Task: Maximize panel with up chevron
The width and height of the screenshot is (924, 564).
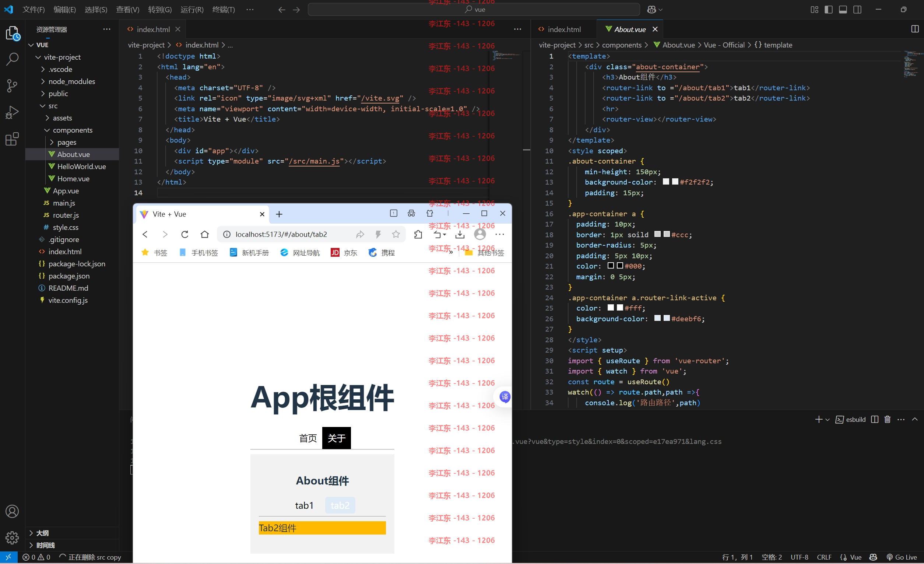Action: click(915, 419)
